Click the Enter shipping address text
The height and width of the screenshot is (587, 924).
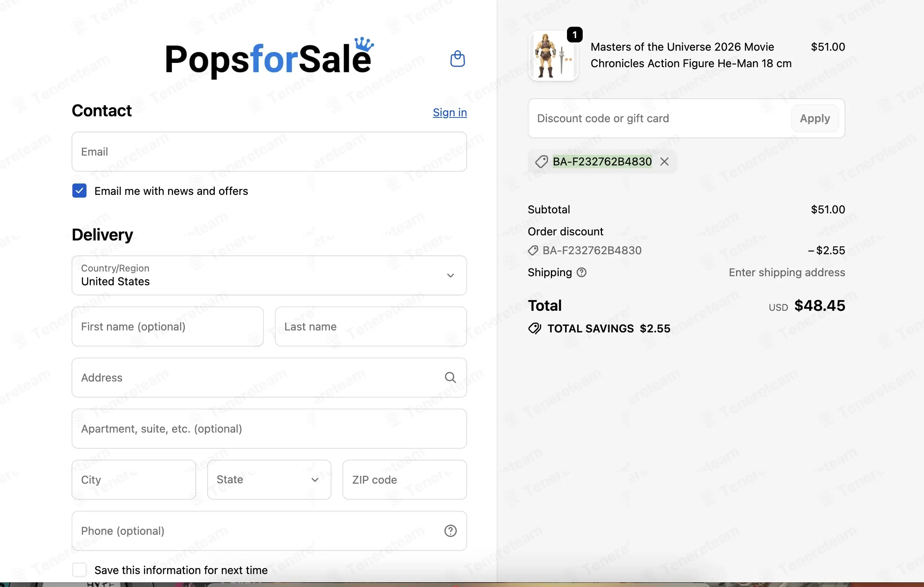tap(787, 272)
